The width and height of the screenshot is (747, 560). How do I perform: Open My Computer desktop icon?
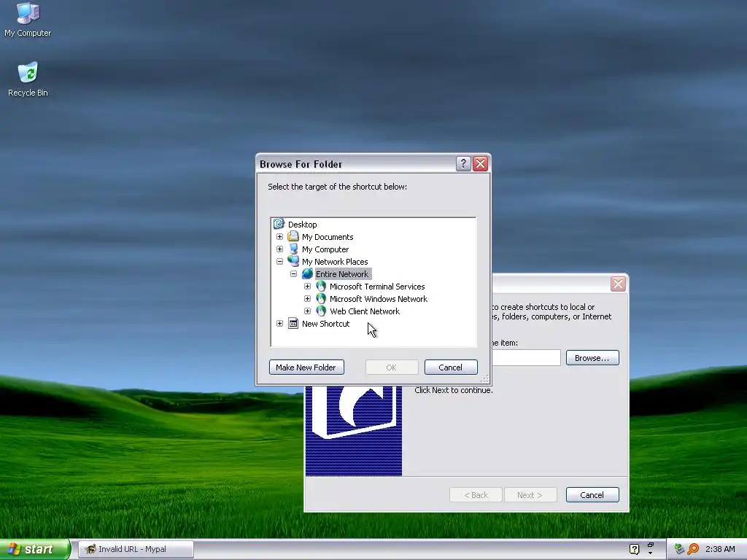tap(28, 20)
